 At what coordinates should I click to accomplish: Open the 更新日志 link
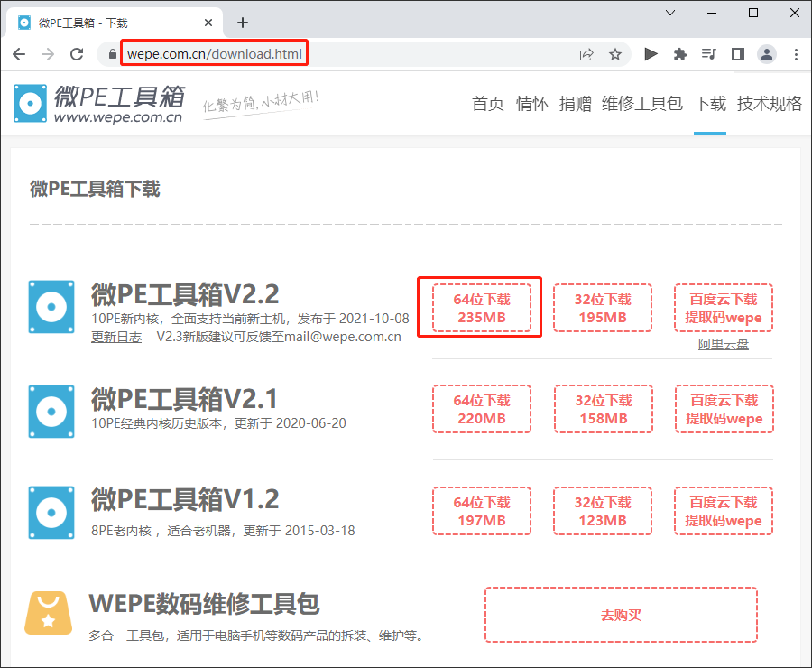point(116,337)
